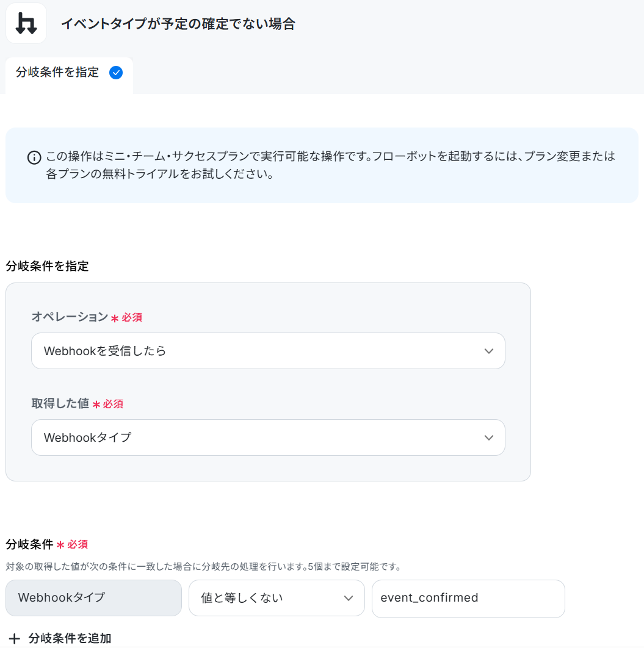Click the plus icon for 分岐条件を追加
The width and height of the screenshot is (644, 648).
(x=15, y=638)
